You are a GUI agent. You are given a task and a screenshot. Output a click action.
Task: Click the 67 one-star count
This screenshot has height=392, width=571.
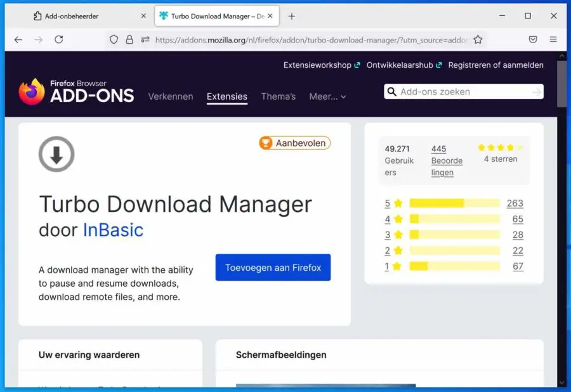click(x=518, y=266)
